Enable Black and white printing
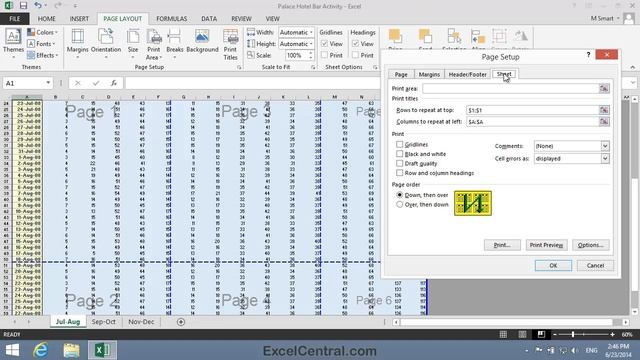 400,154
